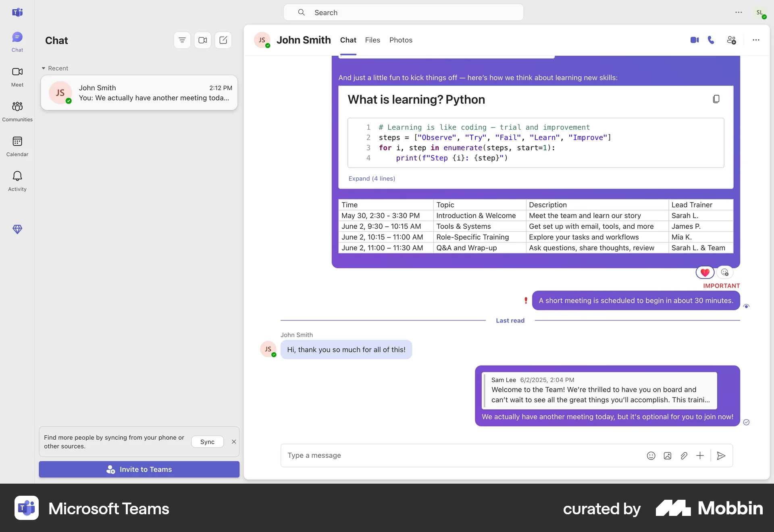Screen dimensions: 774x532
Task: Start an audio call with John Smith
Action: coord(711,40)
